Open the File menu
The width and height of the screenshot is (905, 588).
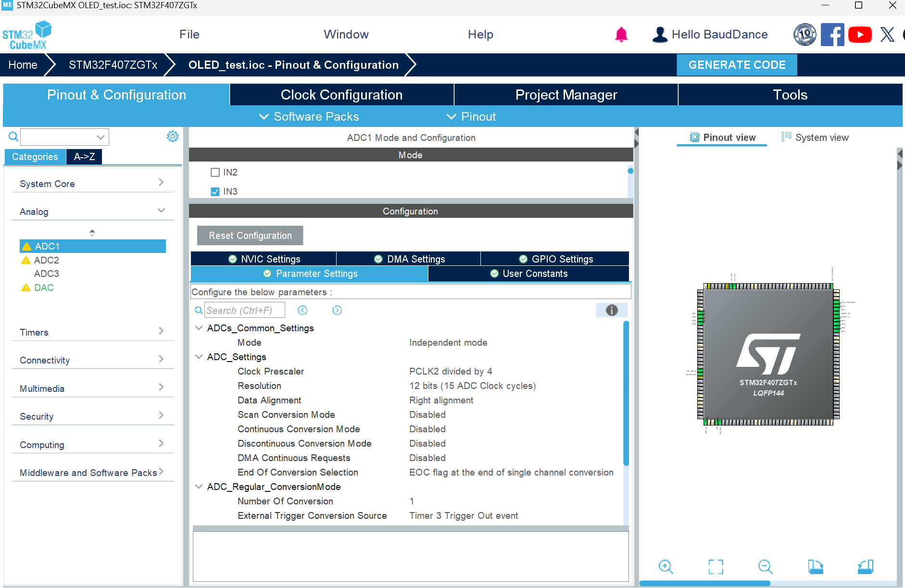(189, 35)
